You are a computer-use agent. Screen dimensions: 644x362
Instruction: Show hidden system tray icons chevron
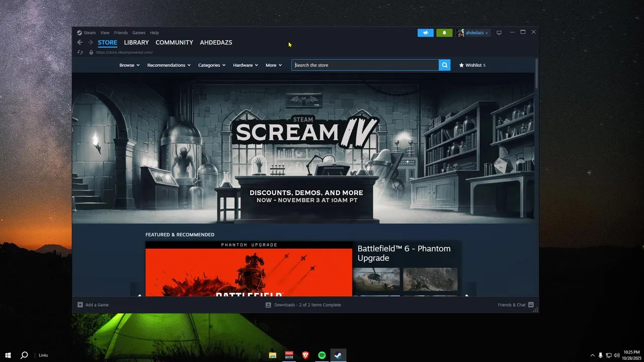pyautogui.click(x=592, y=355)
